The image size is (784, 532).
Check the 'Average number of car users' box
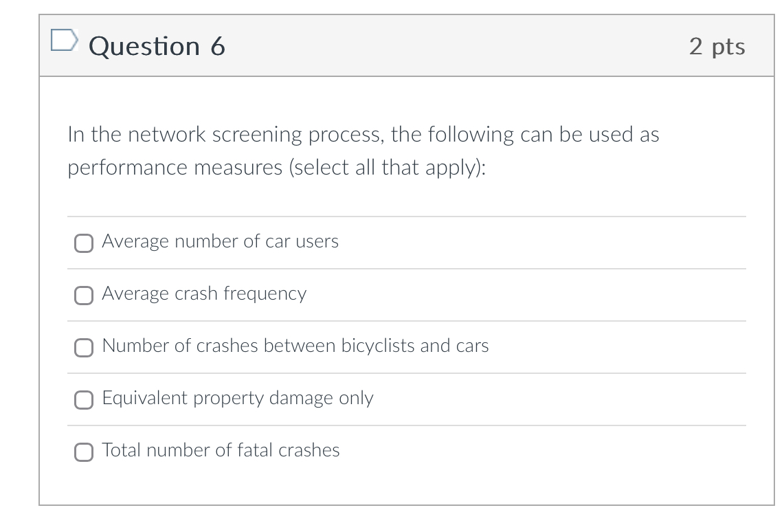tap(84, 243)
